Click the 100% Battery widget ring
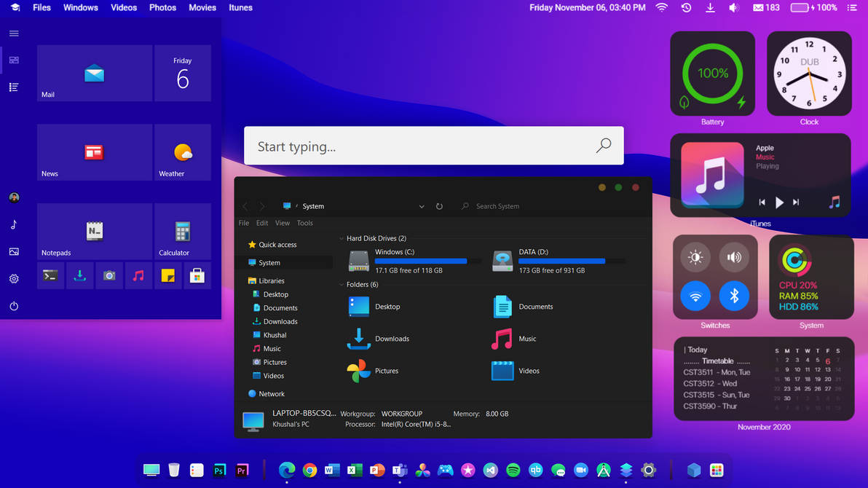Screen dimensions: 868x488 pos(712,74)
